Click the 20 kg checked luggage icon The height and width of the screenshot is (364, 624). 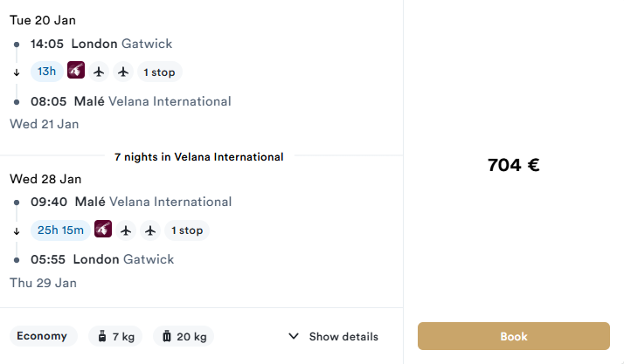pyautogui.click(x=166, y=336)
